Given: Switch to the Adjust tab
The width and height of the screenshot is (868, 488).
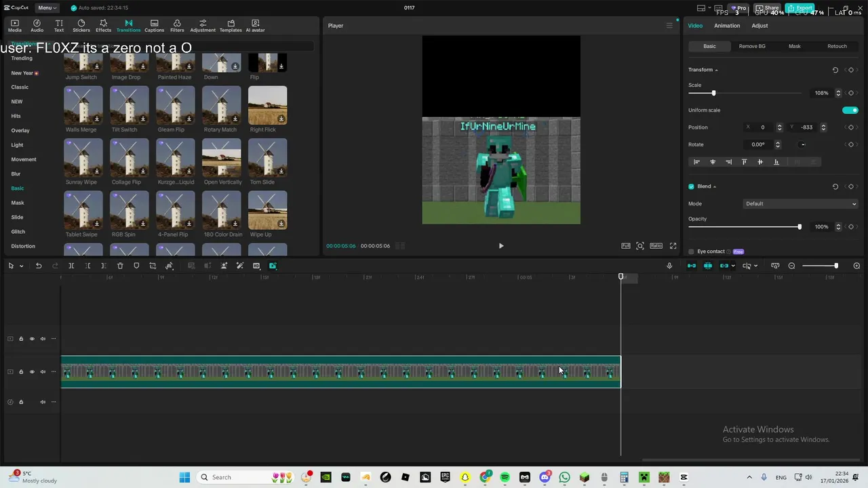Looking at the screenshot, I should pyautogui.click(x=759, y=26).
